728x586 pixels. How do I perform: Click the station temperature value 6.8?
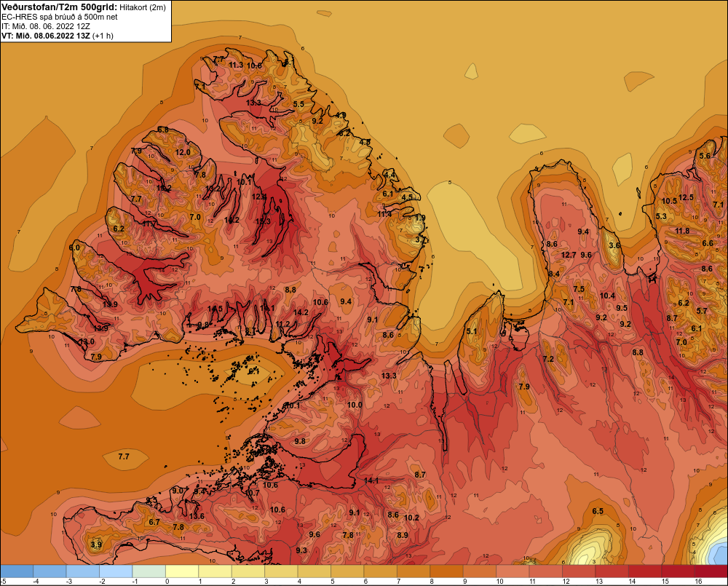click(163, 130)
